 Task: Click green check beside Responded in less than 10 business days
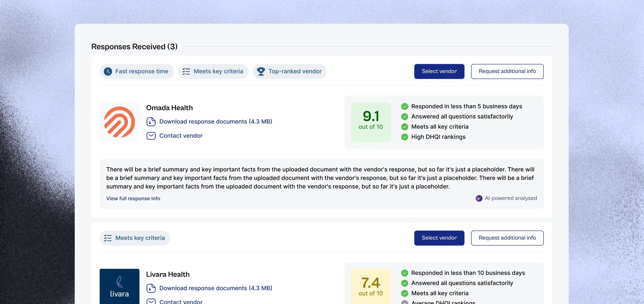pyautogui.click(x=405, y=273)
